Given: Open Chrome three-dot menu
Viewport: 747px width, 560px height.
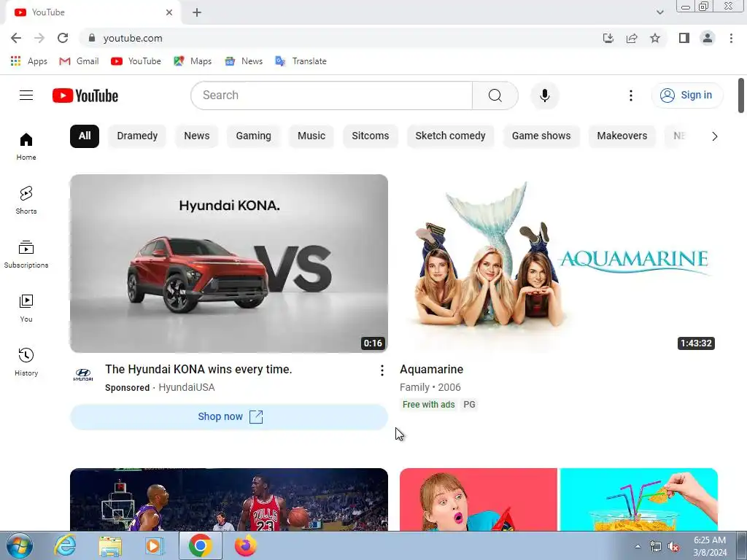Looking at the screenshot, I should (x=731, y=38).
